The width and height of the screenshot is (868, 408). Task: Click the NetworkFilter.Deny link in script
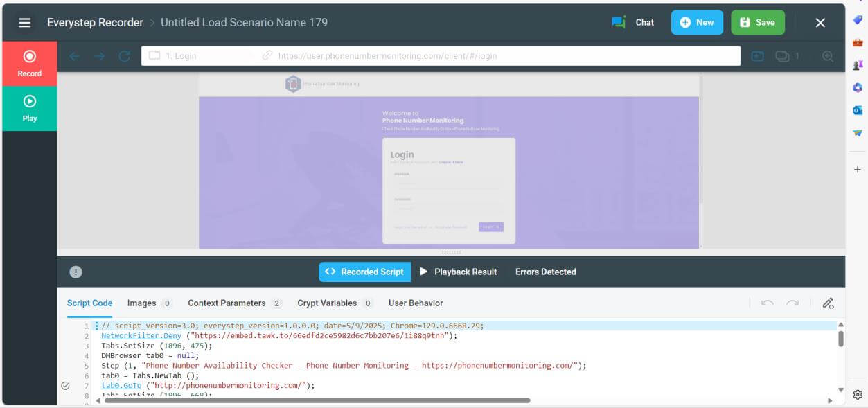pyautogui.click(x=141, y=335)
